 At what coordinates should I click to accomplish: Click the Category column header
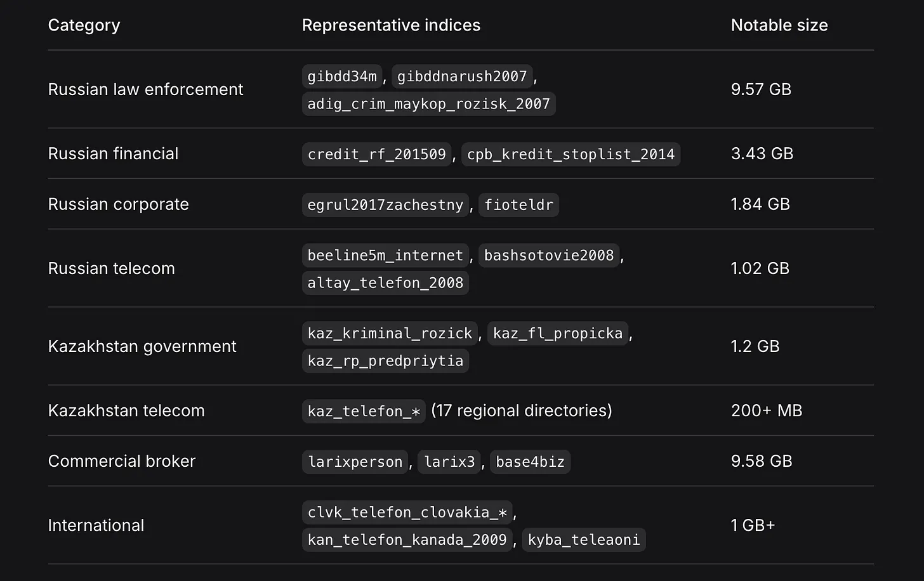point(84,25)
